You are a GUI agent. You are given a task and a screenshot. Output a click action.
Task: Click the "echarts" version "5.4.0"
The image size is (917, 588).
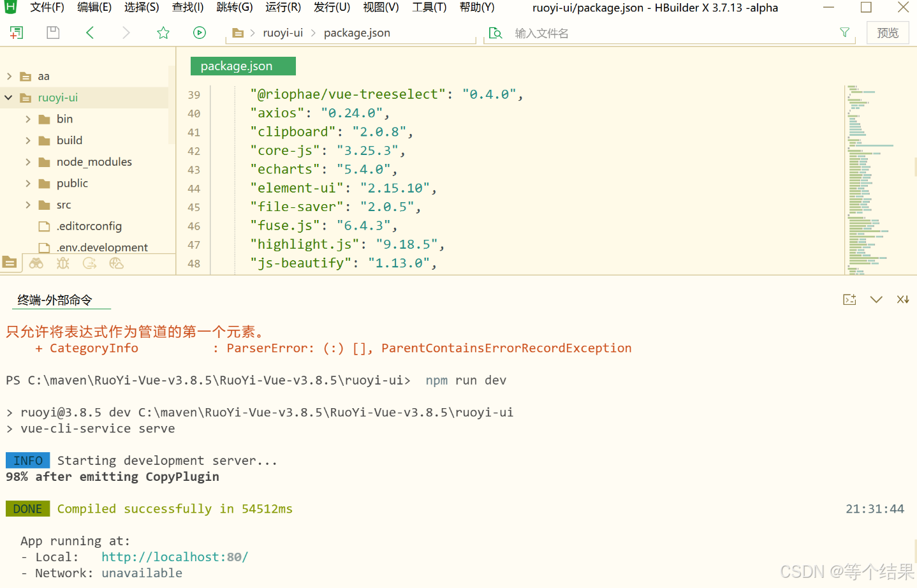(363, 170)
